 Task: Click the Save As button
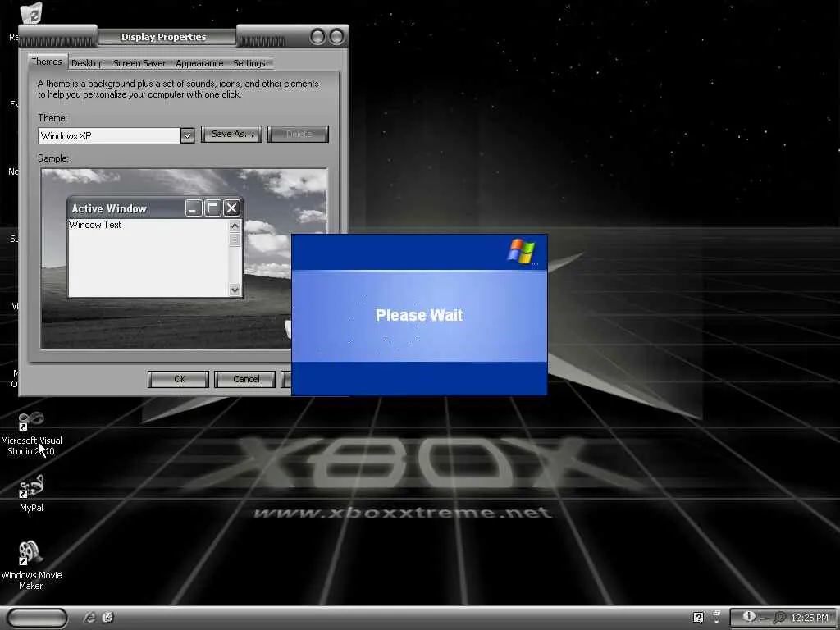tap(231, 134)
